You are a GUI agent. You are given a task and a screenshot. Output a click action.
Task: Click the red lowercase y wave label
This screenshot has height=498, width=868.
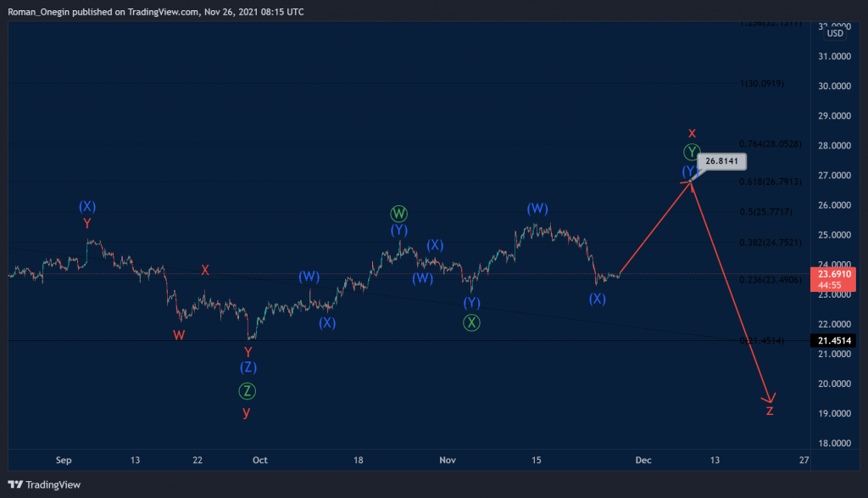[247, 412]
